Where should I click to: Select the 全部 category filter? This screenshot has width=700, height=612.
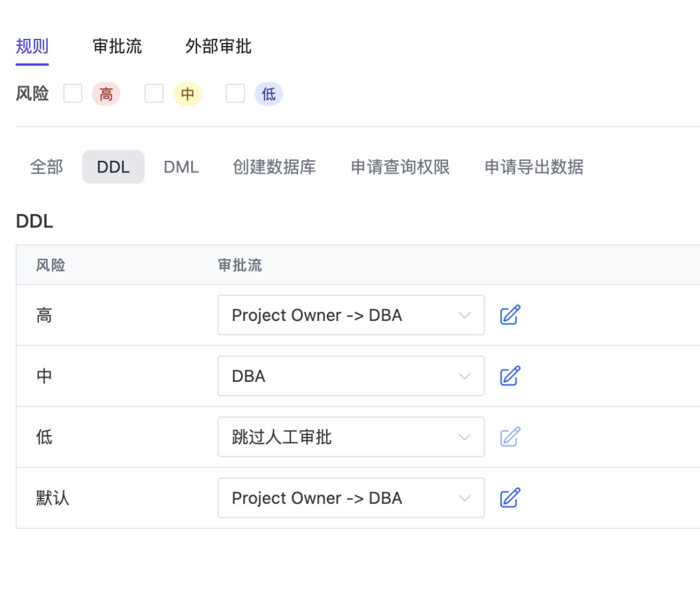tap(47, 167)
